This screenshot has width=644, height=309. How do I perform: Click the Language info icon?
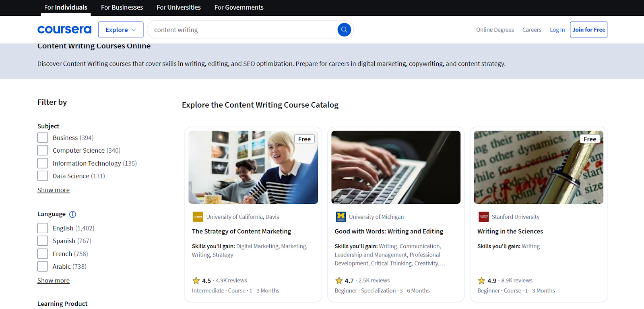pyautogui.click(x=72, y=214)
